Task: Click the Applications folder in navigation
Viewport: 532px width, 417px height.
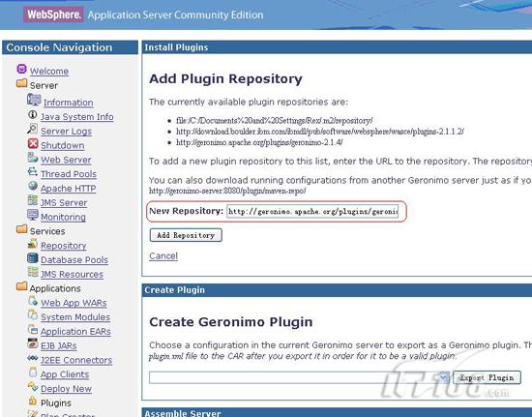Action: click(21, 286)
